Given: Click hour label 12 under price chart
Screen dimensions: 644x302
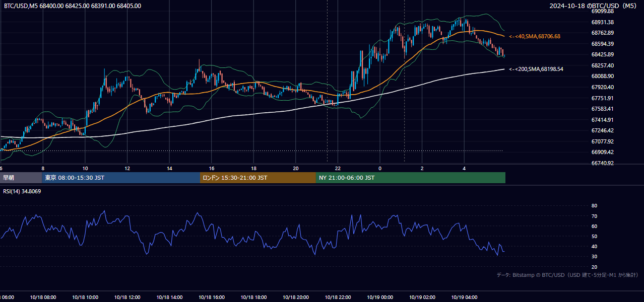Looking at the screenshot, I should point(127,168).
